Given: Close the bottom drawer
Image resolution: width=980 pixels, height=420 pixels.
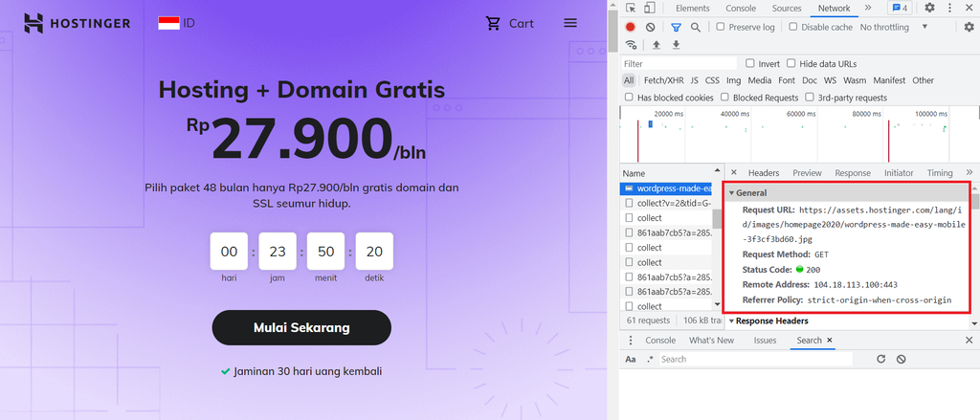Looking at the screenshot, I should pos(969,340).
